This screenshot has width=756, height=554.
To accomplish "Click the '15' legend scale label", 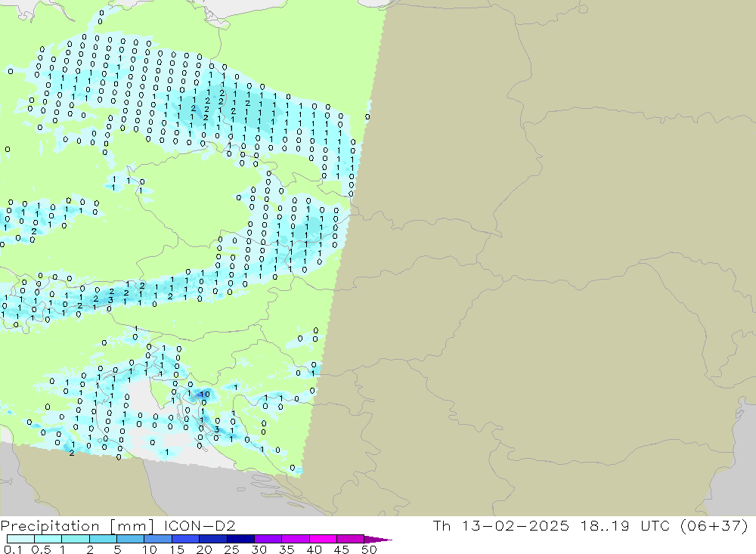I will point(177,549).
